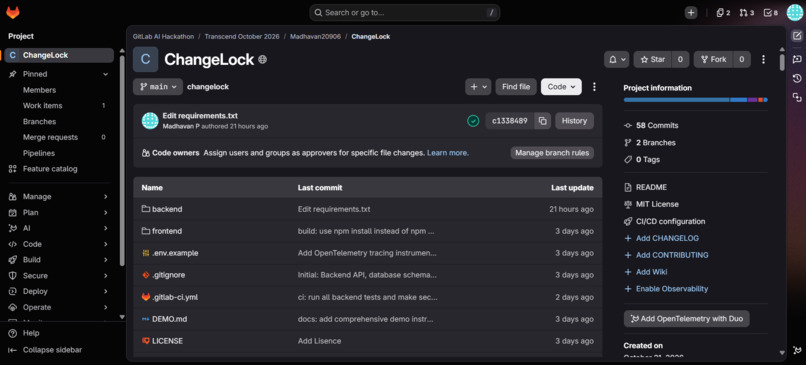Open merge requests counter icon
The width and height of the screenshot is (806, 365).
coord(746,13)
